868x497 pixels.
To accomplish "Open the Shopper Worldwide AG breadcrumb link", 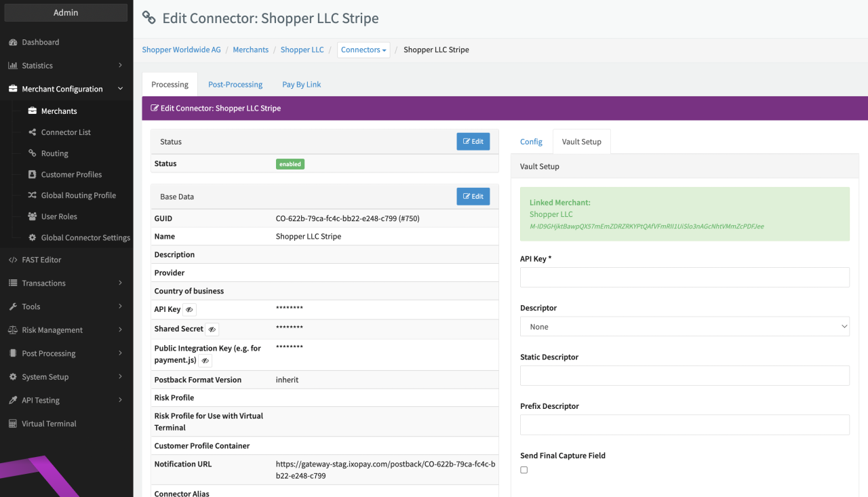I will [181, 49].
